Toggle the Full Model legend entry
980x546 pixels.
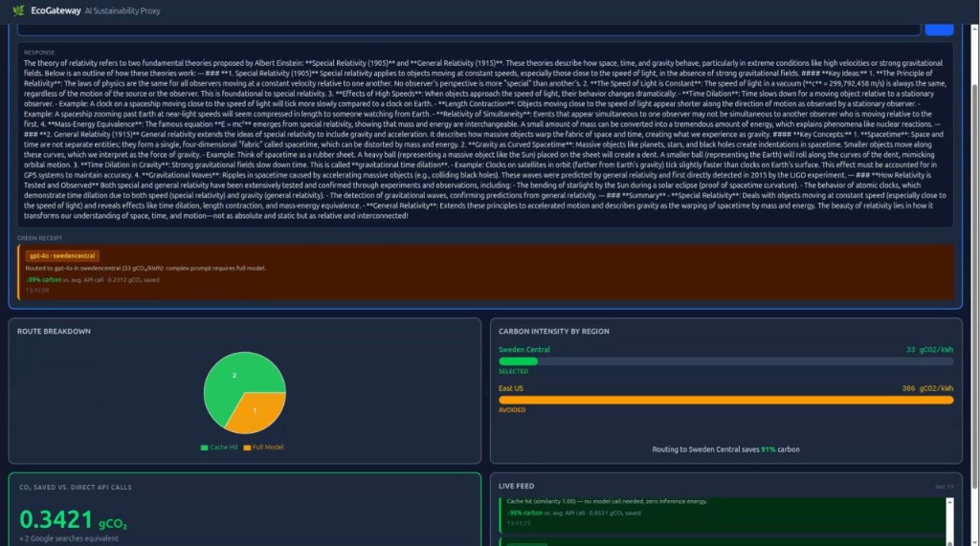263,448
